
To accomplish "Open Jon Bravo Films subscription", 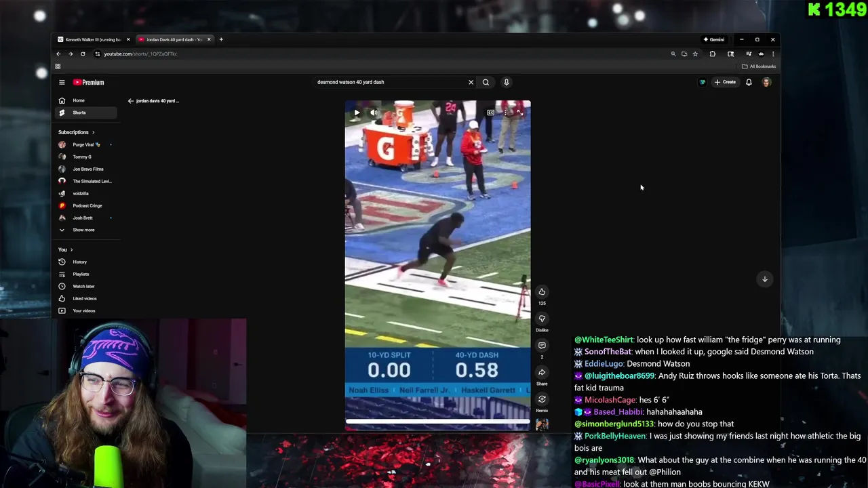I will (85, 169).
